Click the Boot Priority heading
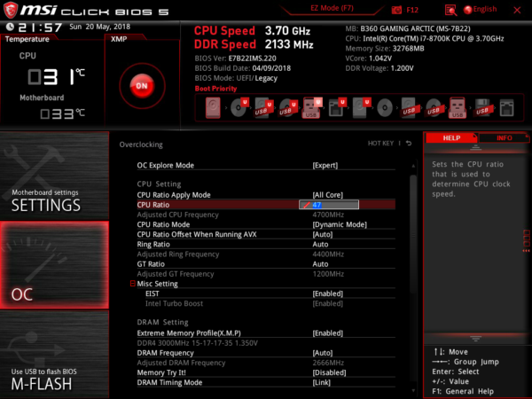 click(x=215, y=89)
